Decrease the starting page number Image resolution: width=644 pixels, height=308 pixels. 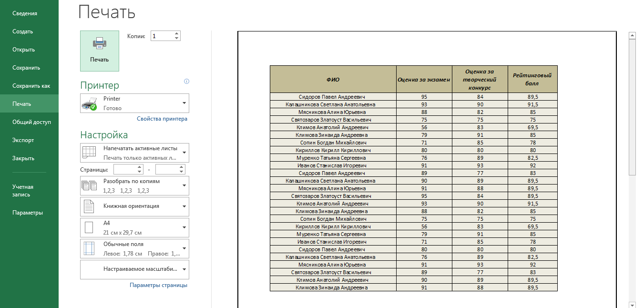139,172
